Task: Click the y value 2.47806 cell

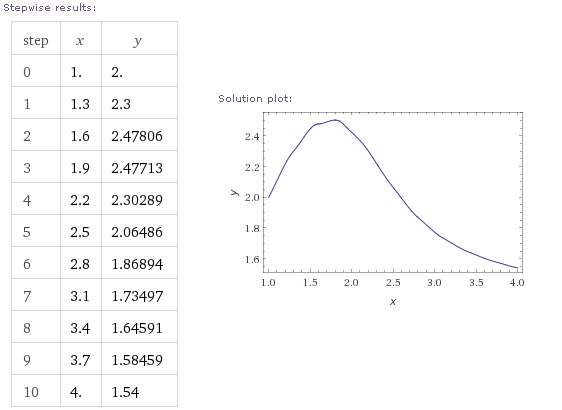Action: pos(139,136)
